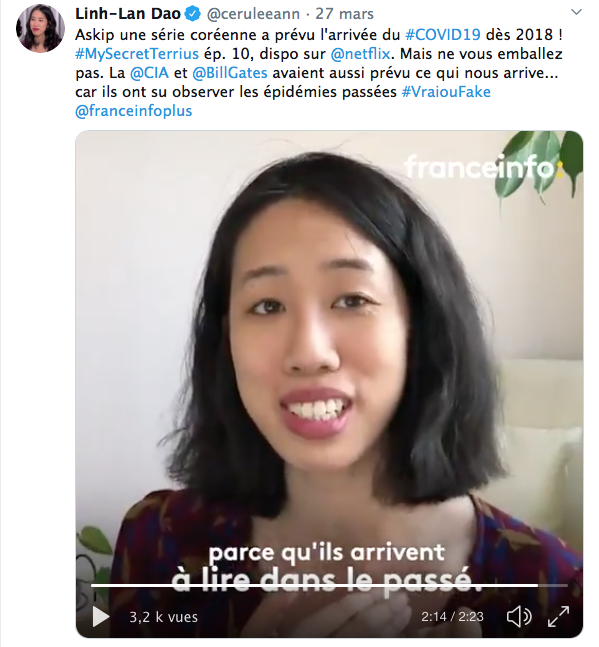The height and width of the screenshot is (647, 599).
Task: Open the @ceruleeann handle
Action: tap(253, 14)
